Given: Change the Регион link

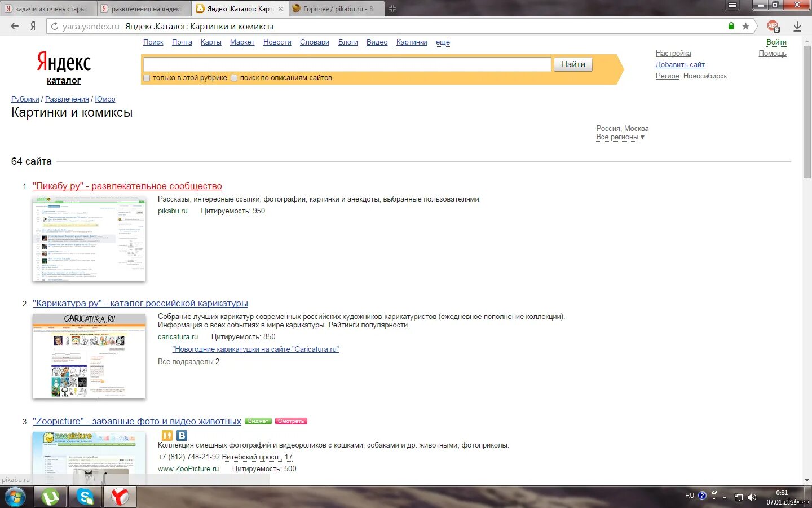Looking at the screenshot, I should click(667, 76).
